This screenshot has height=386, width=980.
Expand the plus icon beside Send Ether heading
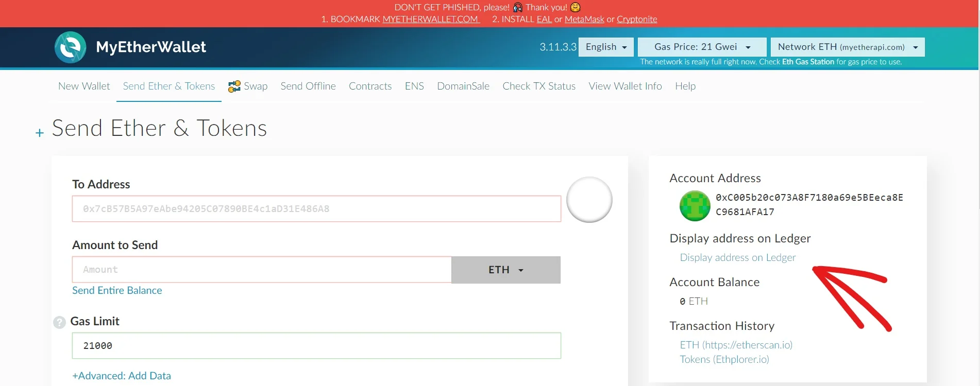click(40, 133)
